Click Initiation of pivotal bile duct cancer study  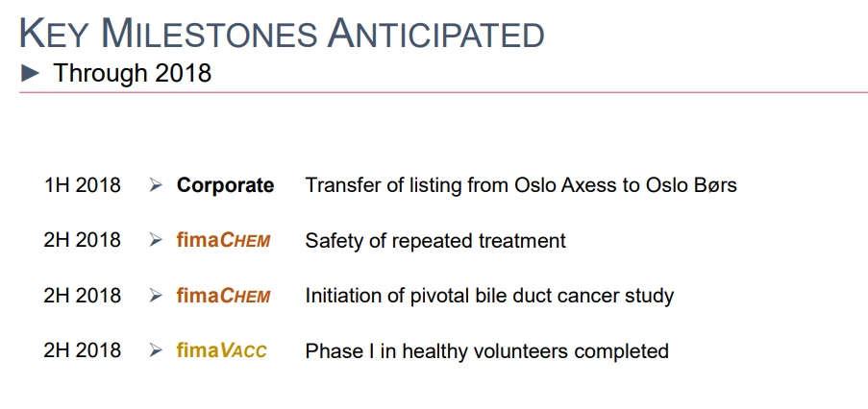[x=490, y=297]
